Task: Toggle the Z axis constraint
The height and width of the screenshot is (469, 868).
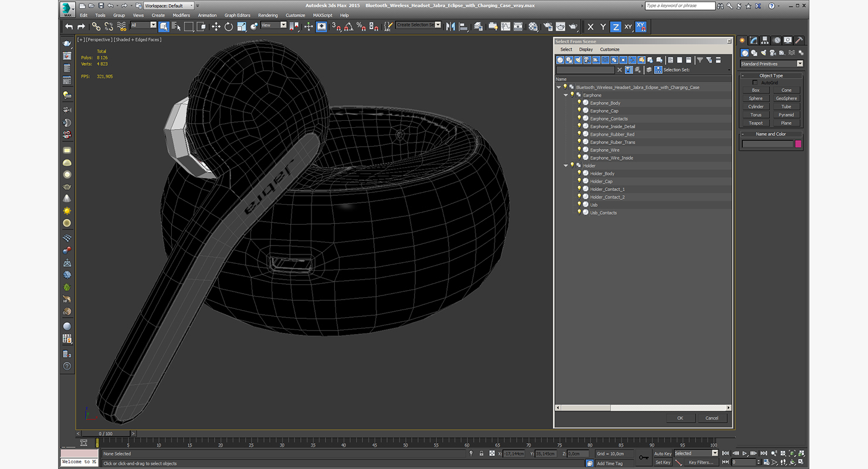Action: (615, 27)
